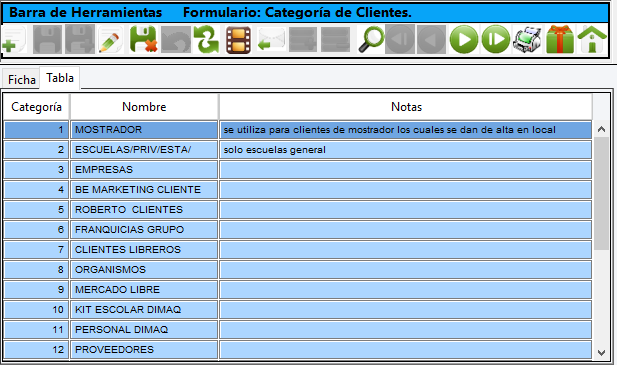
Task: Switch to the Ficha tab
Action: [x=21, y=80]
